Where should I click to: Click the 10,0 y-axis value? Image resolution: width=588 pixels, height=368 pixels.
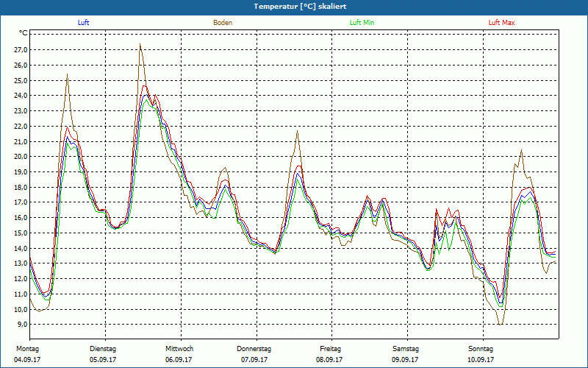click(21, 309)
